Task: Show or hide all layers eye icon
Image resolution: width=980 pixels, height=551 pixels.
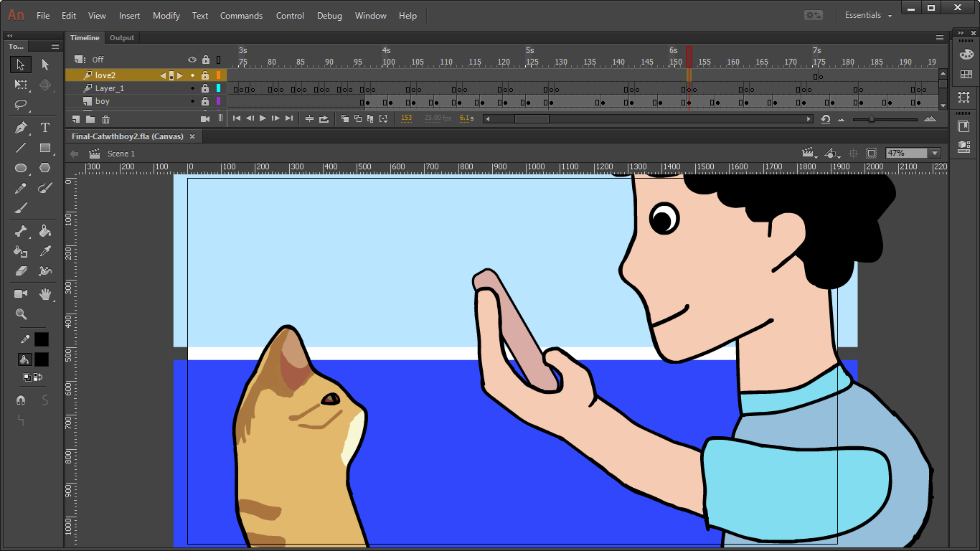Action: point(192,60)
